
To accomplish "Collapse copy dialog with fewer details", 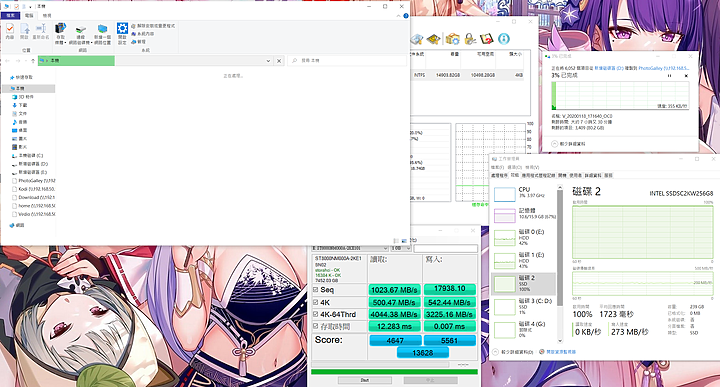I will coord(568,144).
